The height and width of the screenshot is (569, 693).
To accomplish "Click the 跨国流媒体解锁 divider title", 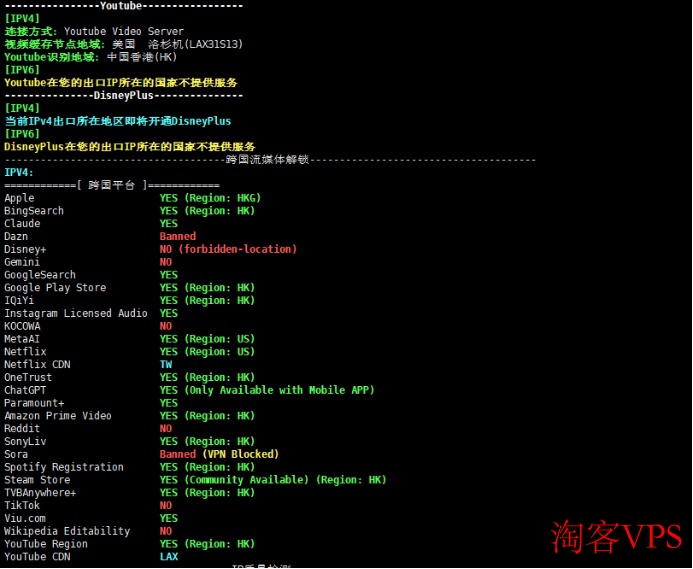I will tap(267, 160).
